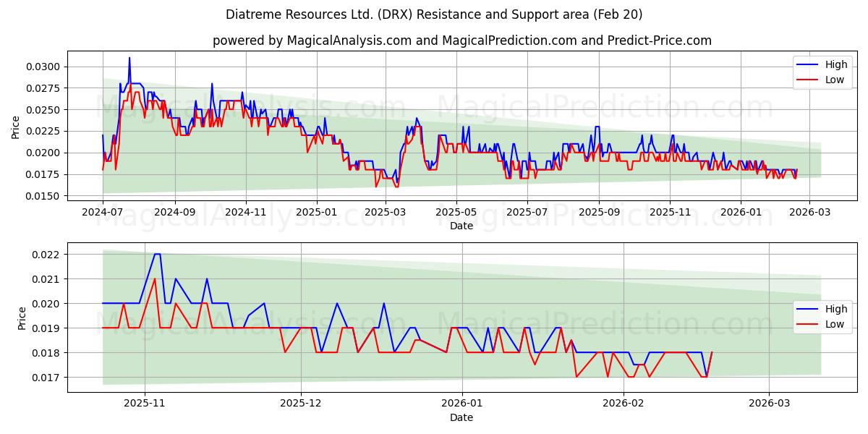Click the 'Price' axis label of top chart

(x=16, y=127)
